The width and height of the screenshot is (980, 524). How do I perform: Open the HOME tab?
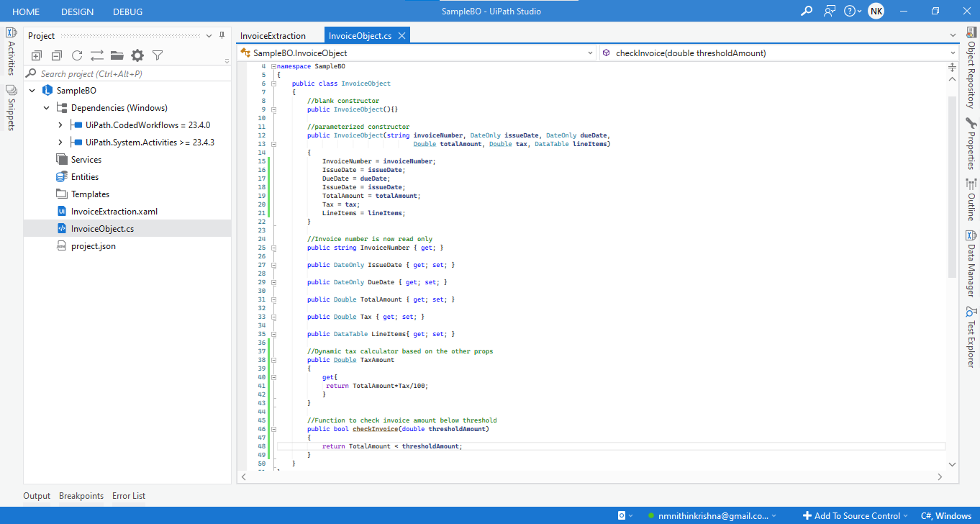pos(26,12)
